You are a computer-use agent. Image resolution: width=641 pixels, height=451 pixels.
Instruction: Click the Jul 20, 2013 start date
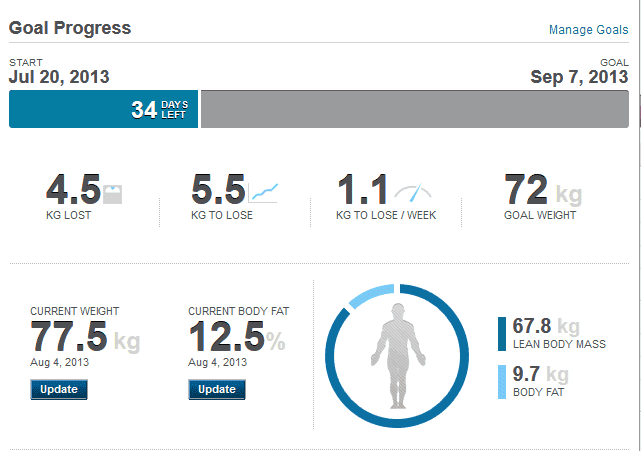click(x=59, y=77)
